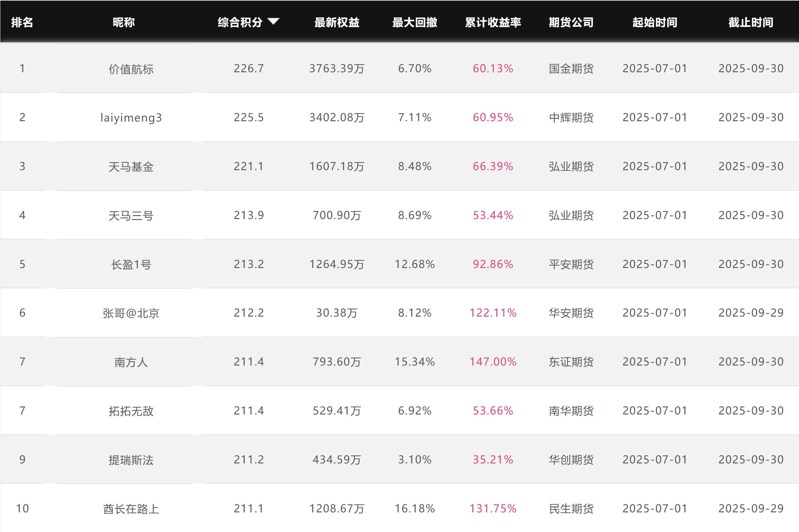The height and width of the screenshot is (532, 799).
Task: Click the 截止时间 column header
Action: click(751, 22)
